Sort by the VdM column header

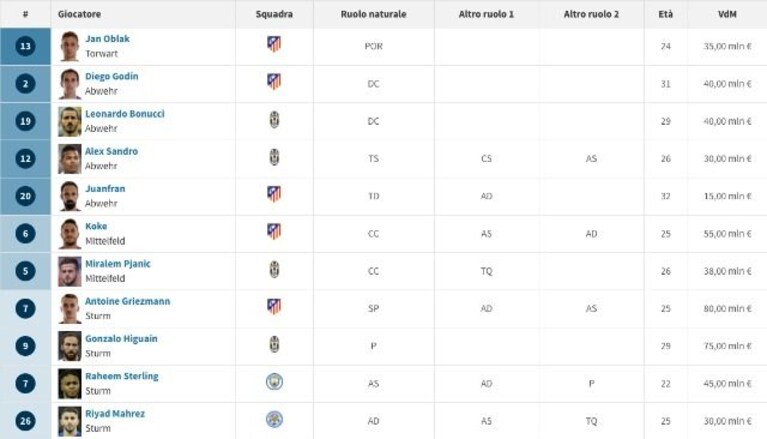click(727, 14)
